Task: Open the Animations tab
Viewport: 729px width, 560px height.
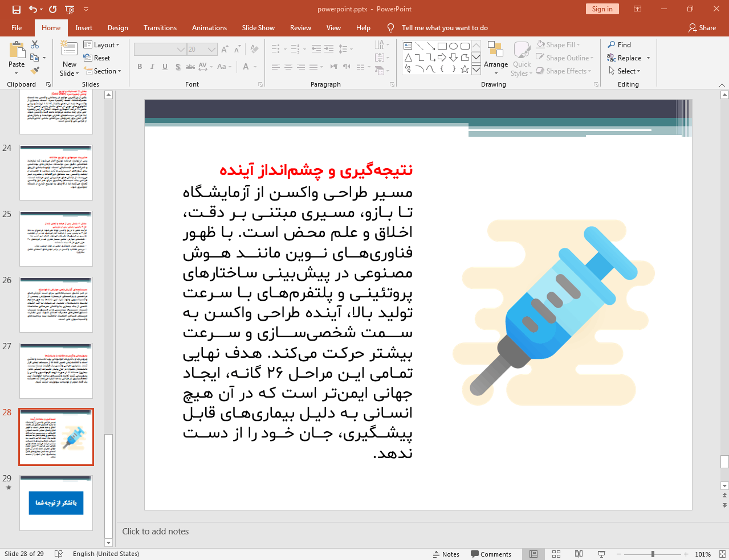Action: click(x=209, y=28)
